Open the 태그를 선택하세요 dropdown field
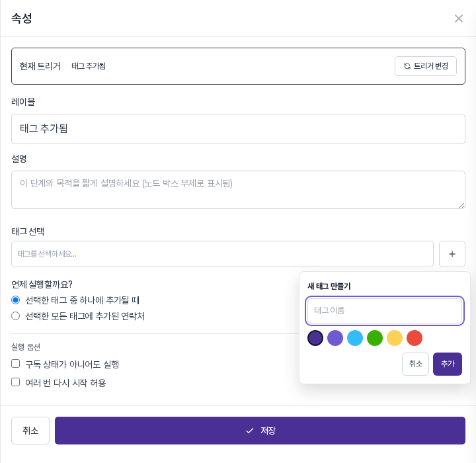Screen dimensions: 476x463 222,254
